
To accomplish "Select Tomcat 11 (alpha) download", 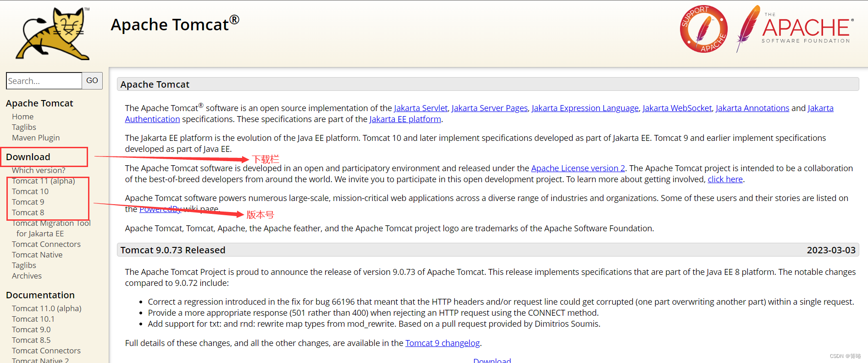I will (44, 181).
